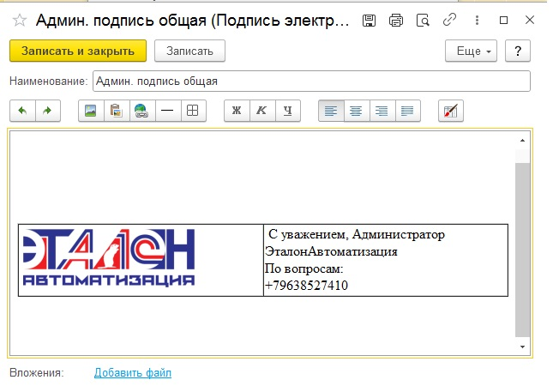Open help with the question mark button
553x392 pixels.
518,51
